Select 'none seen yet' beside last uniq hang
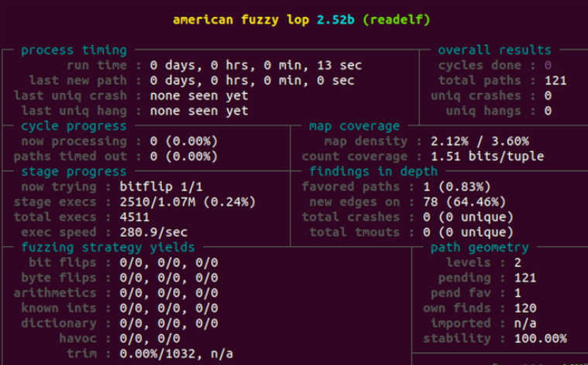 (x=199, y=111)
